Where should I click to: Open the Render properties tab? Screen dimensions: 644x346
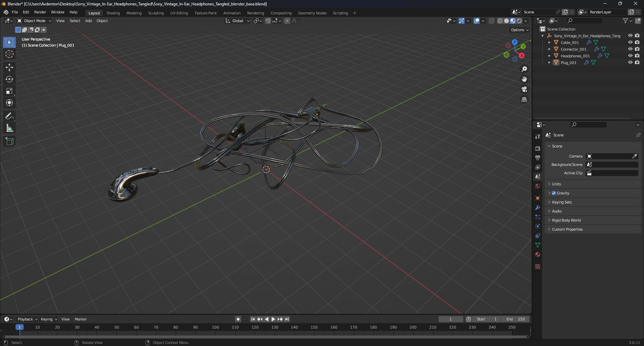click(x=538, y=148)
